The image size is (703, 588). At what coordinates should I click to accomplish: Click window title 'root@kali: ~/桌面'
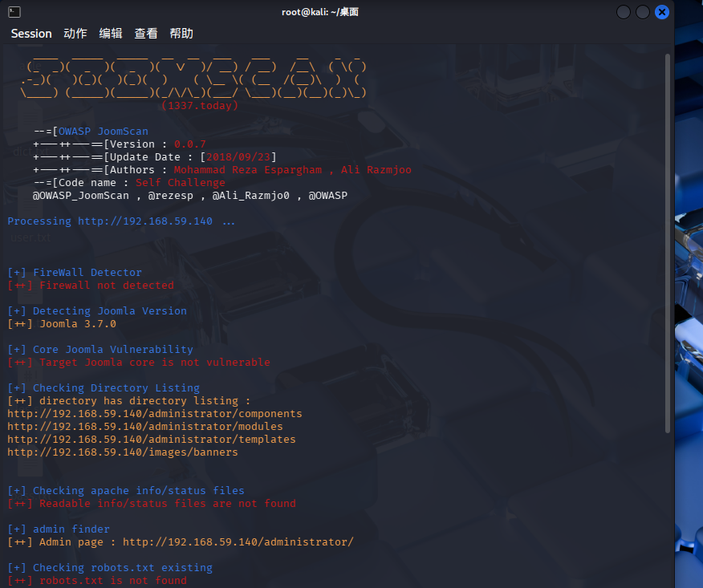tap(320, 12)
